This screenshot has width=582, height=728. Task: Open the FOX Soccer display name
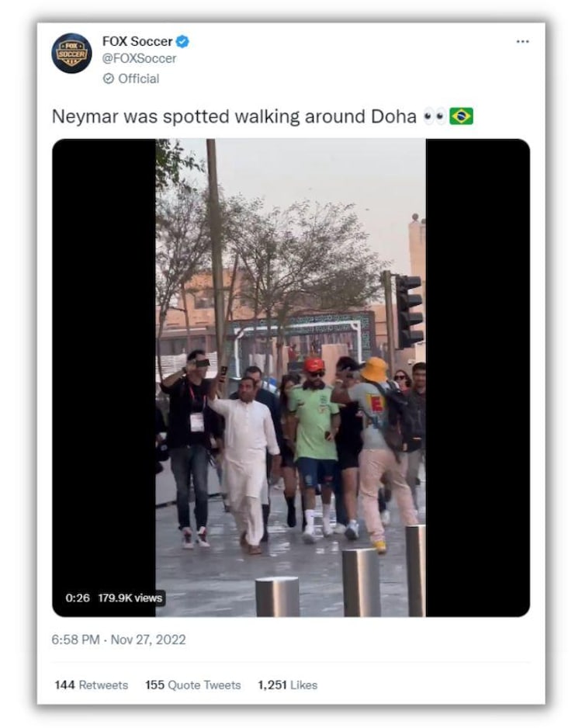tap(137, 41)
